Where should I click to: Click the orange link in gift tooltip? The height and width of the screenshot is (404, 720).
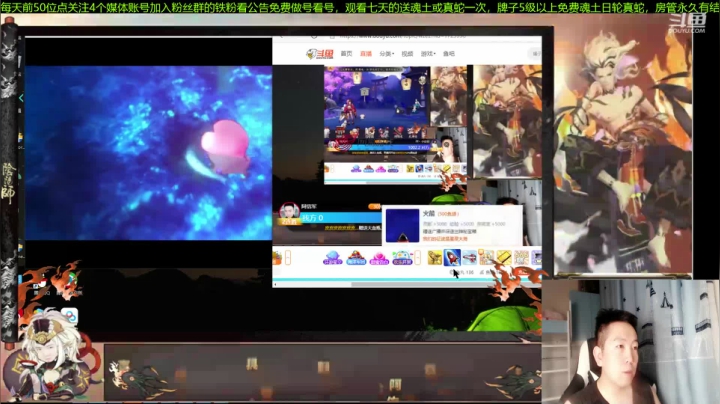point(445,239)
